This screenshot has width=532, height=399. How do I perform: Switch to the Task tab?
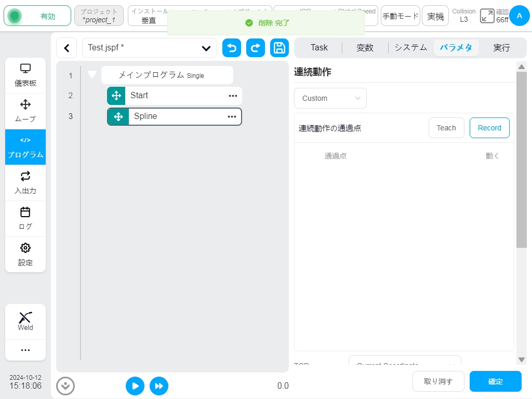click(320, 47)
